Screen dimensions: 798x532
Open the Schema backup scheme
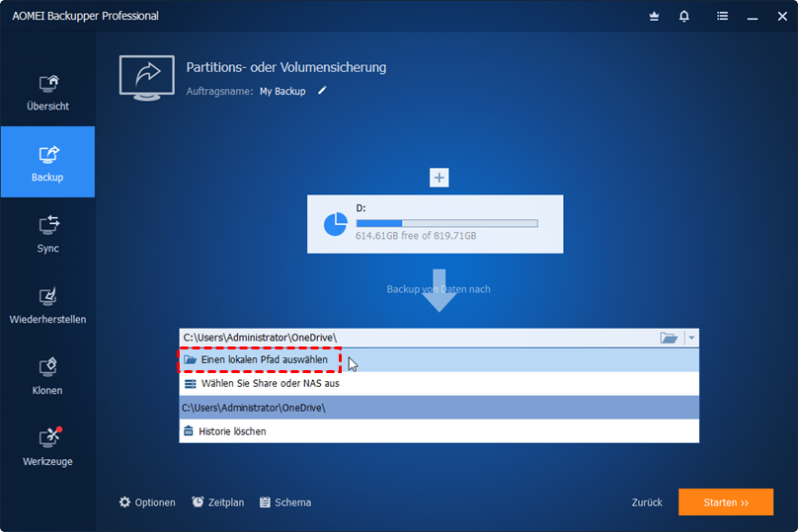[285, 502]
